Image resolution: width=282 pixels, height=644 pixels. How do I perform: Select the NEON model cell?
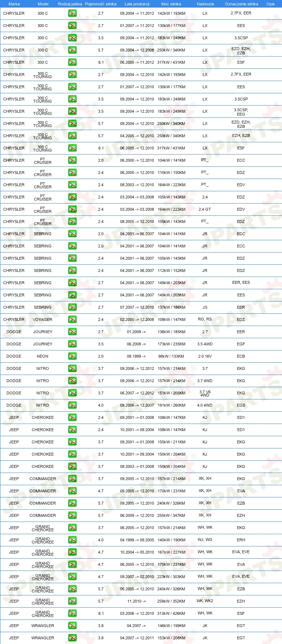pos(43,356)
